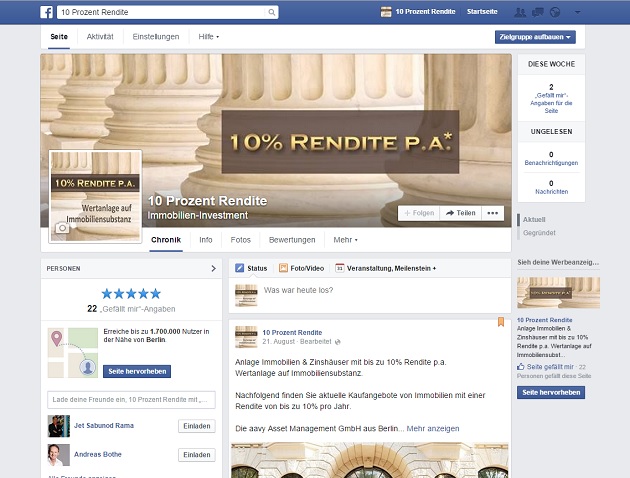Jump to Aktuell in timeline navigation

point(534,220)
